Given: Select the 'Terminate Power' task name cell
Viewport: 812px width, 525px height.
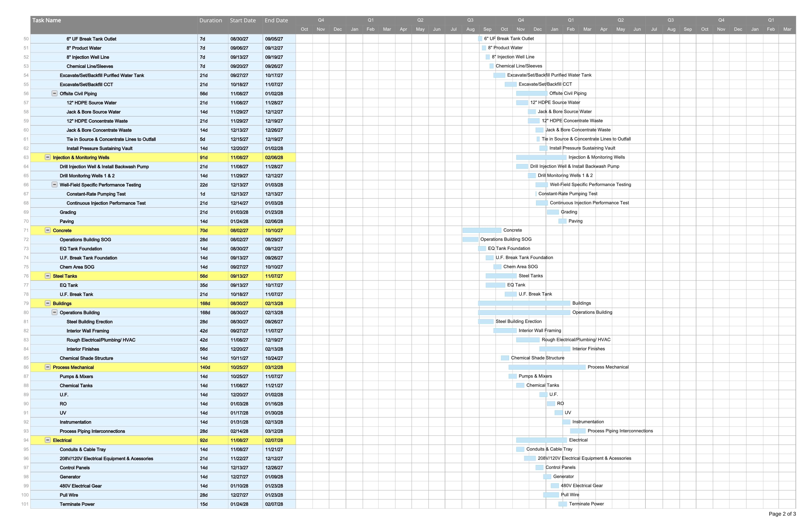Looking at the screenshot, I should (x=114, y=504).
